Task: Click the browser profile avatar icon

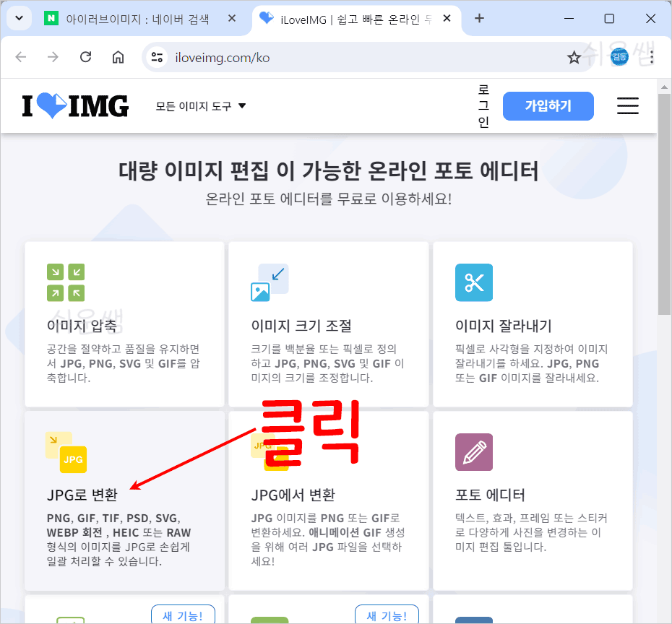Action: (619, 56)
